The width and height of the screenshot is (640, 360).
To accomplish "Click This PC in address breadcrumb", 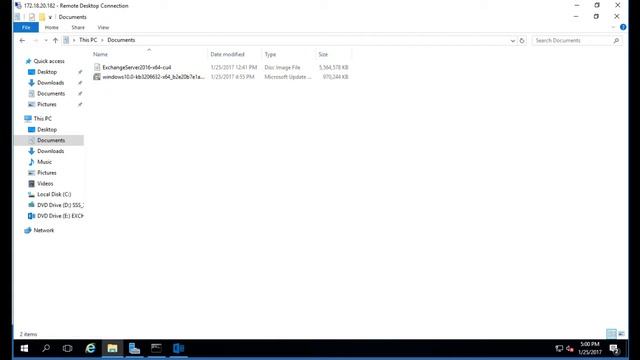I will pos(88,40).
